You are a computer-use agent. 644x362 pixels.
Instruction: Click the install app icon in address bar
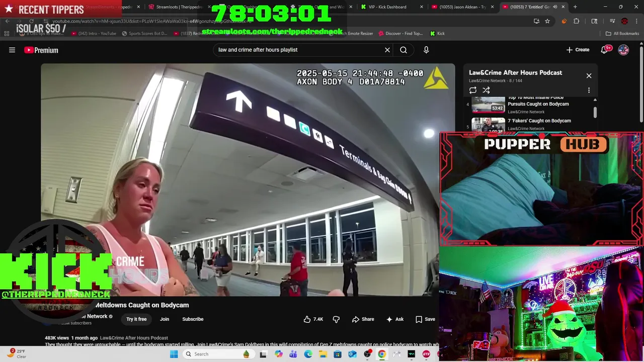[536, 21]
